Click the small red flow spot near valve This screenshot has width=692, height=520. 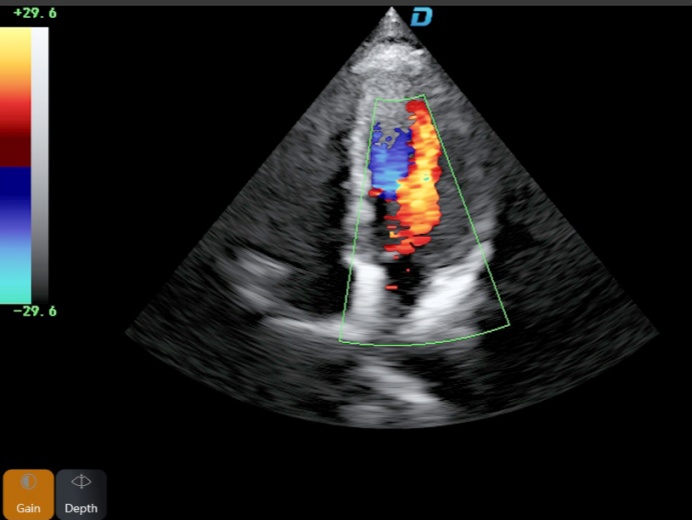pos(393,289)
